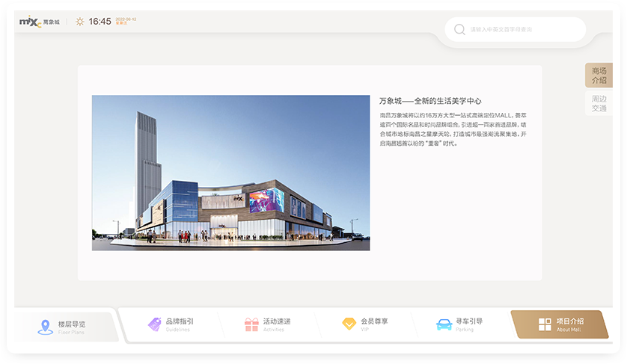Image resolution: width=627 pixels, height=364 pixels.
Task: Click the 16:45 clock display
Action: [x=100, y=22]
